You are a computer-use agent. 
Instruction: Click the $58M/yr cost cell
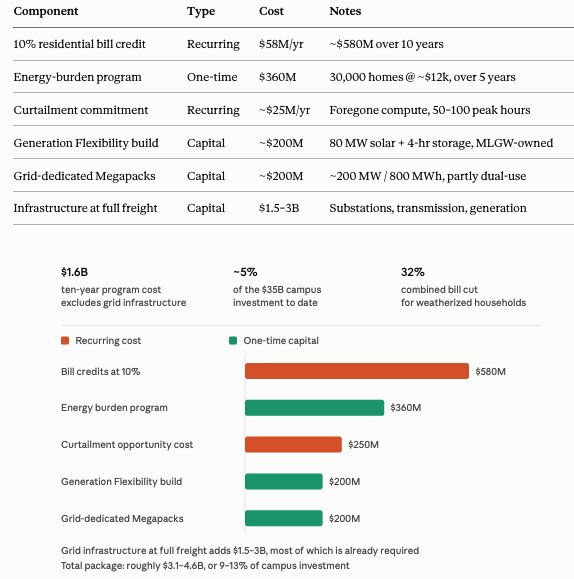coord(281,44)
